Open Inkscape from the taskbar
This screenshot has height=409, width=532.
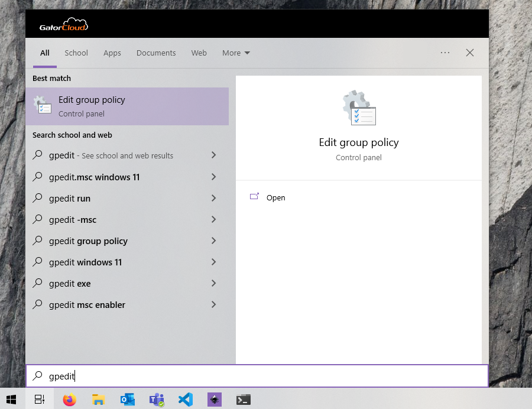[215, 400]
